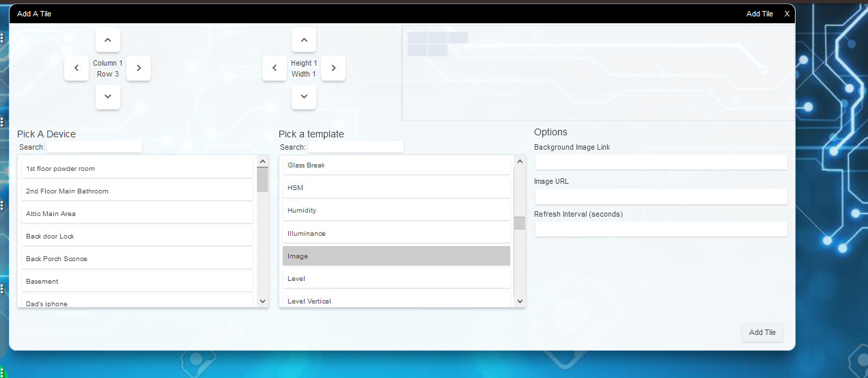Image resolution: width=868 pixels, height=378 pixels.
Task: Select the 1st floor powder room device
Action: (137, 168)
